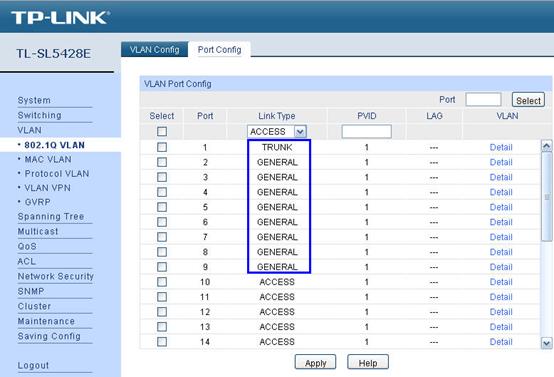Open the VLAN sidebar menu
The width and height of the screenshot is (554, 377).
[30, 130]
